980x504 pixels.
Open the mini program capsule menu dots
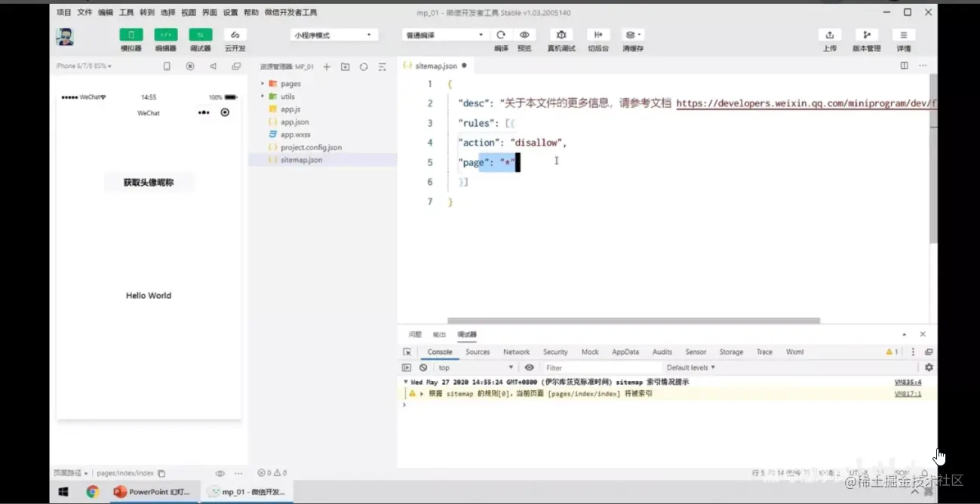point(204,112)
